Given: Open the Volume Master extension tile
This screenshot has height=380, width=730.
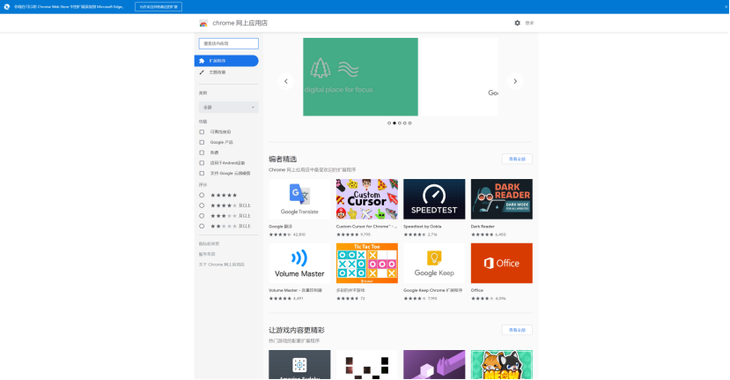Looking at the screenshot, I should click(x=299, y=263).
